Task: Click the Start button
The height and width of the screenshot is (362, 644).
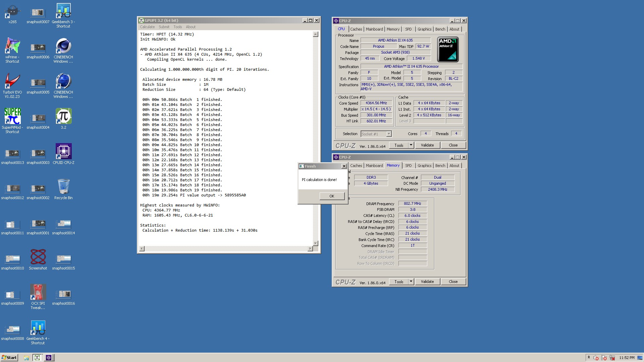Action: coord(9,358)
